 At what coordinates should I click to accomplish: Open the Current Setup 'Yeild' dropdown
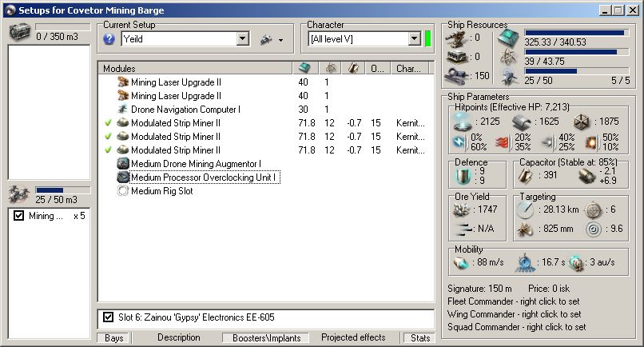[243, 39]
